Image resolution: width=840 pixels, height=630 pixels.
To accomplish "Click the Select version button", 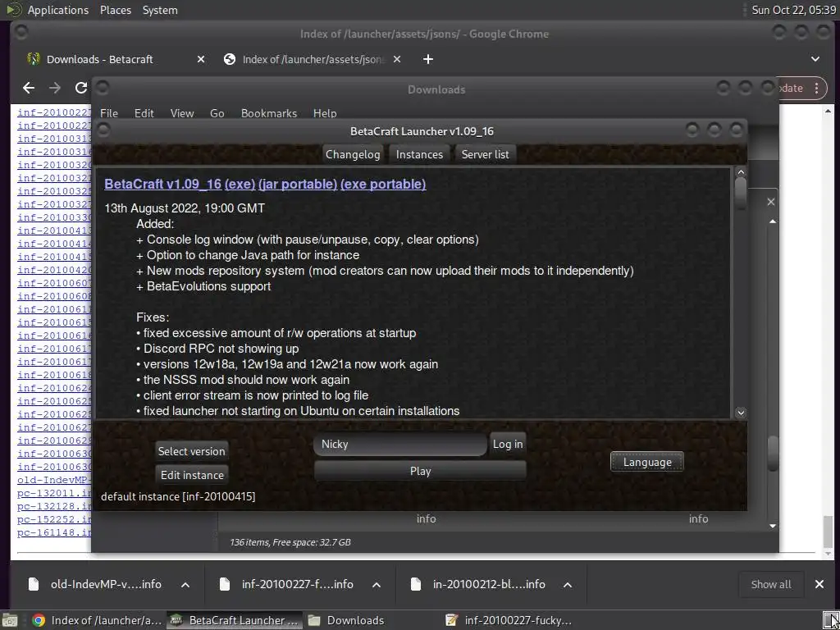I will (x=191, y=451).
